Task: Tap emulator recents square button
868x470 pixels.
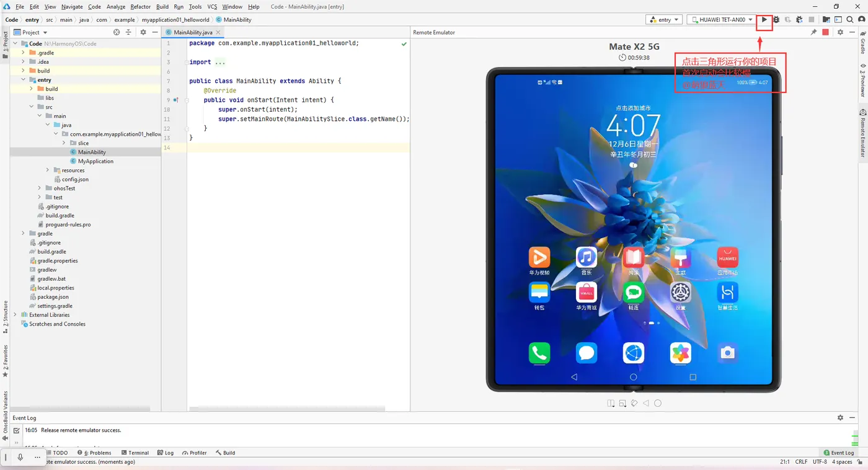Action: 693,377
